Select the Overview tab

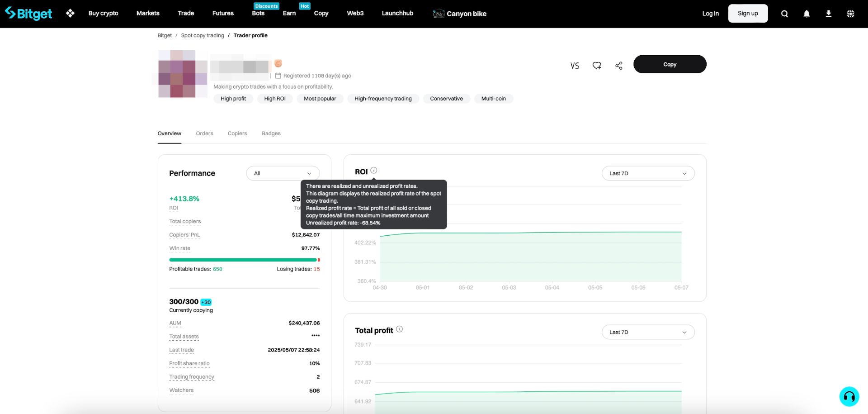(x=169, y=133)
